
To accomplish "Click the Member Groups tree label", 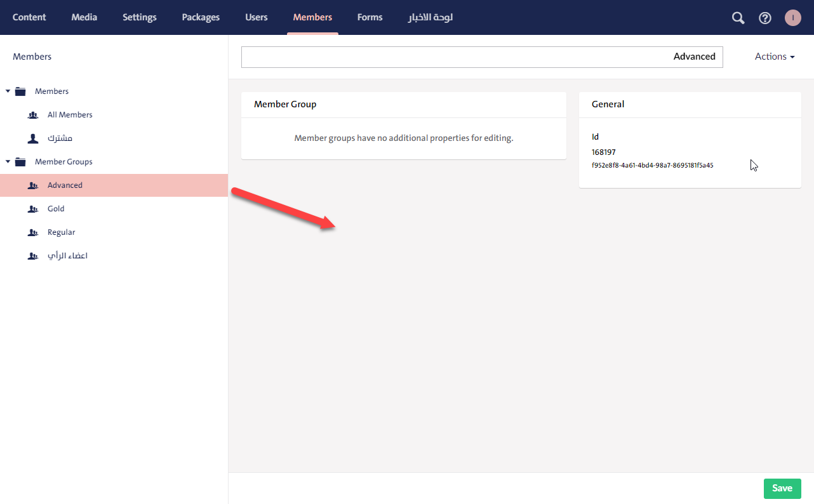I will tap(63, 162).
